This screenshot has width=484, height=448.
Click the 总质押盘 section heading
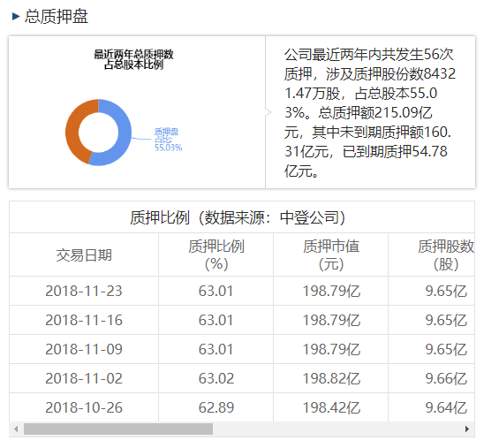click(x=57, y=17)
